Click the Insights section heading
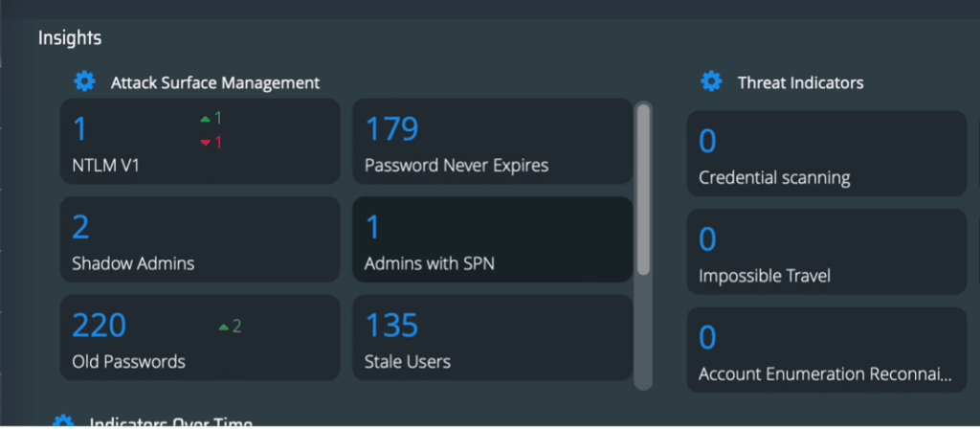This screenshot has height=430, width=980. (x=70, y=38)
